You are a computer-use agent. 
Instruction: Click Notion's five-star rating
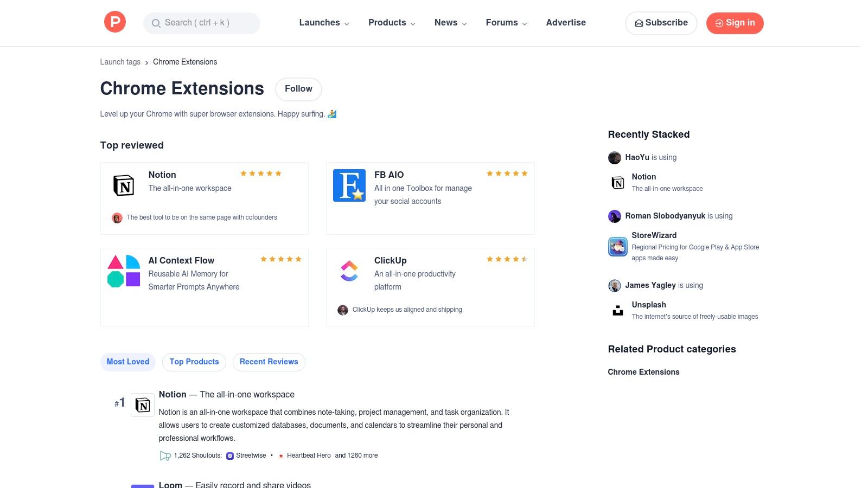pos(261,174)
